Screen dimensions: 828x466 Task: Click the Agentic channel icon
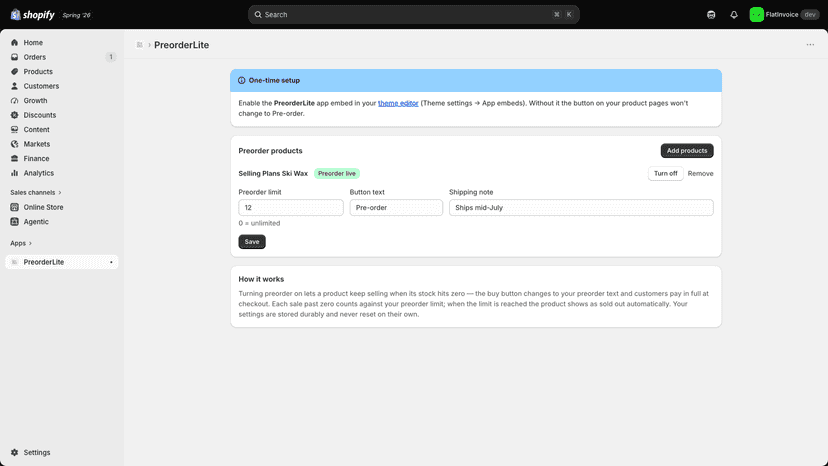click(14, 222)
